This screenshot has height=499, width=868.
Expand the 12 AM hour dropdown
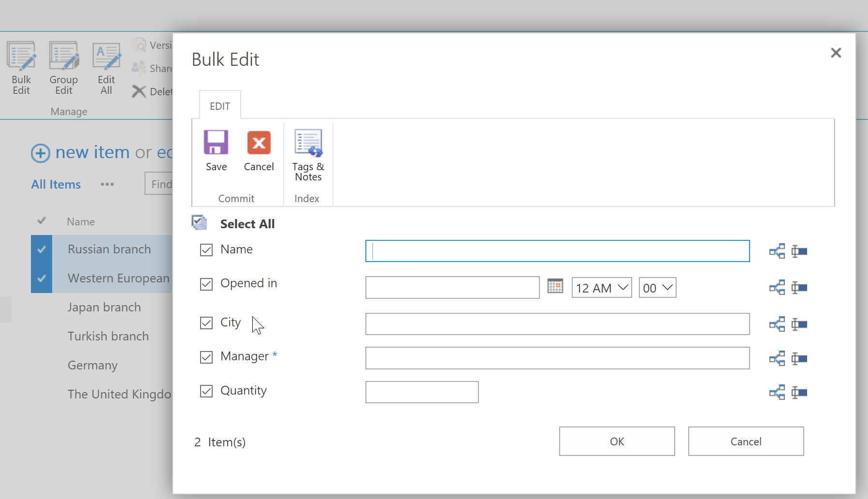click(601, 288)
